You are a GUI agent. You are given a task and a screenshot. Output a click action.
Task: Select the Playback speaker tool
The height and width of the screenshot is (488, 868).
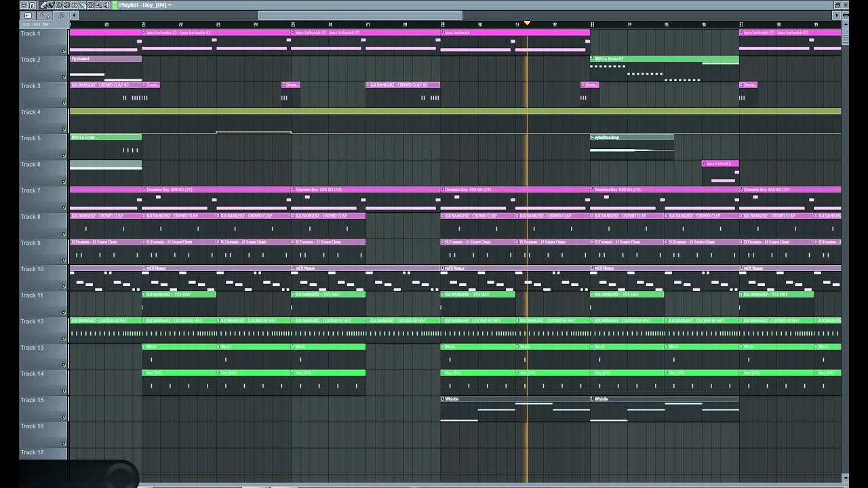(106, 5)
